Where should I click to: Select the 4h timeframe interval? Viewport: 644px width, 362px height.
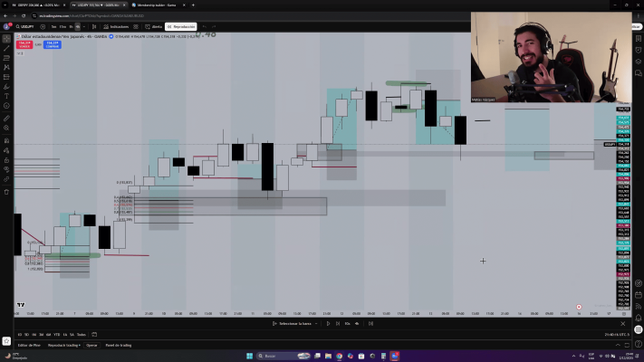coord(78,26)
